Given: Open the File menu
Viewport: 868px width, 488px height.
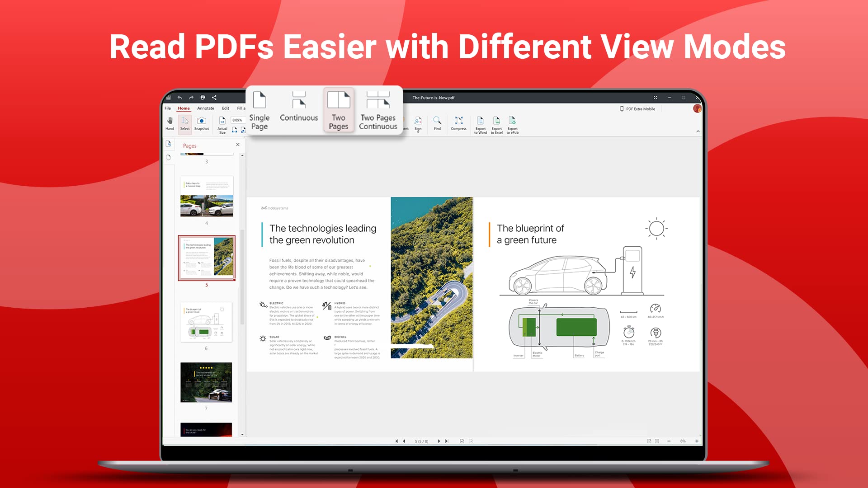Looking at the screenshot, I should tap(168, 108).
